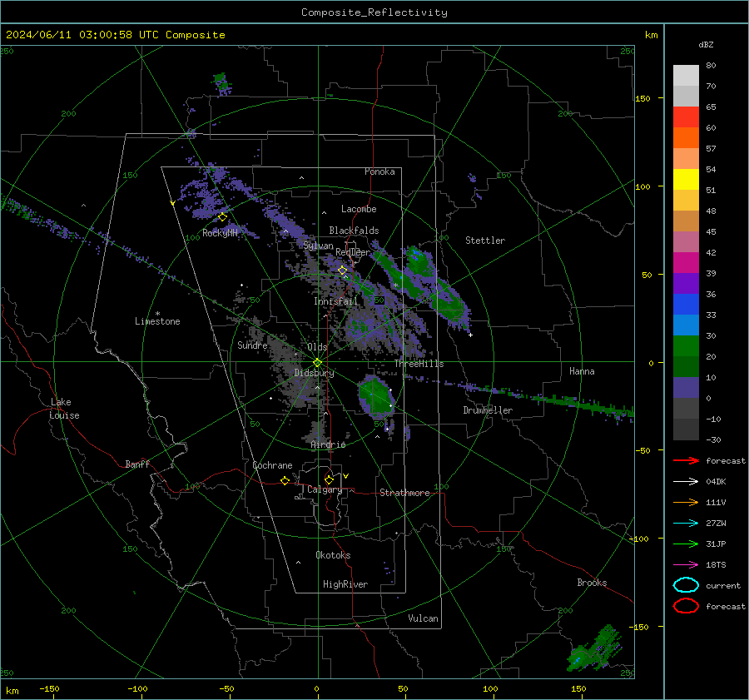Click the green echo cluster in the southeast corner
Image resolution: width=749 pixels, height=700 pixels.
click(595, 649)
